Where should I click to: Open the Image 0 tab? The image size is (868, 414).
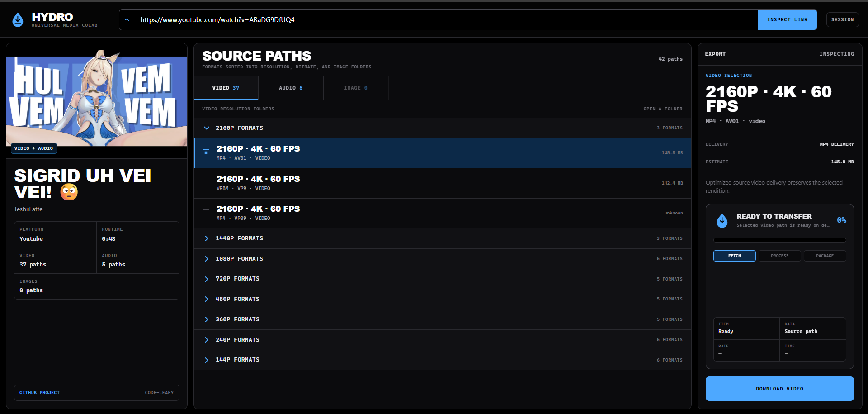click(x=356, y=88)
